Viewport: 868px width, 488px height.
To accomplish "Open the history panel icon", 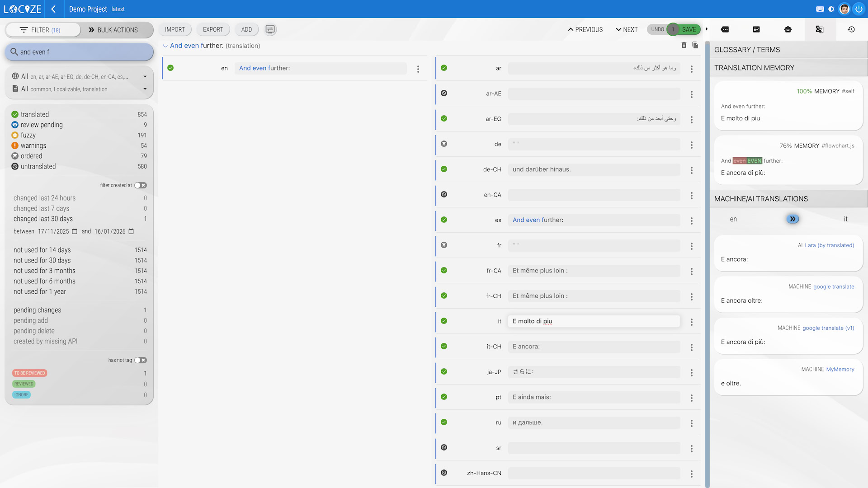I will click(851, 29).
